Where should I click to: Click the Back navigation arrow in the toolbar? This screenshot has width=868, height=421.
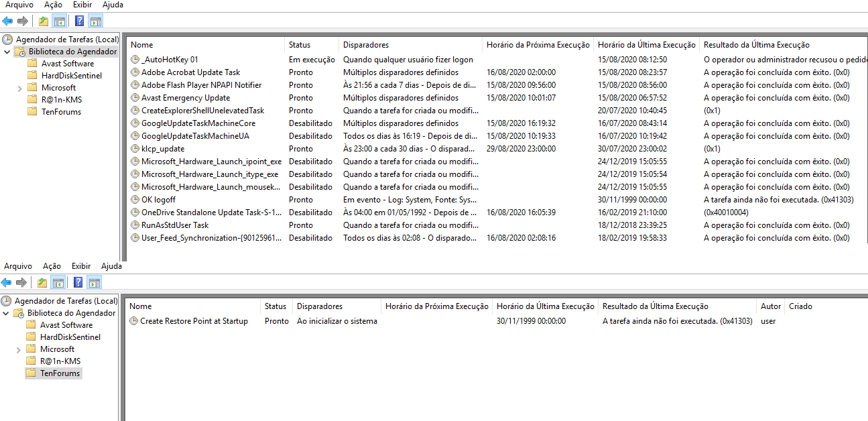coord(7,20)
